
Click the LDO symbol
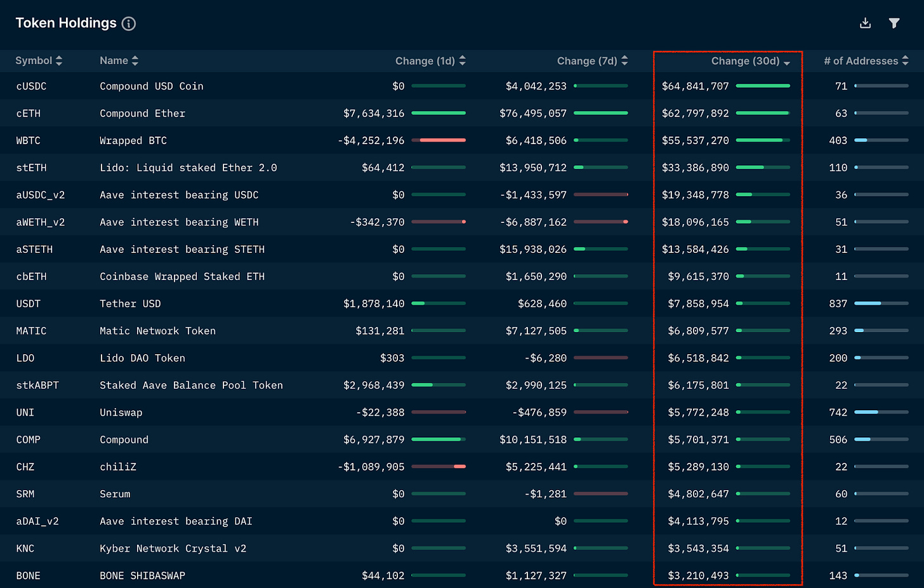coord(25,359)
